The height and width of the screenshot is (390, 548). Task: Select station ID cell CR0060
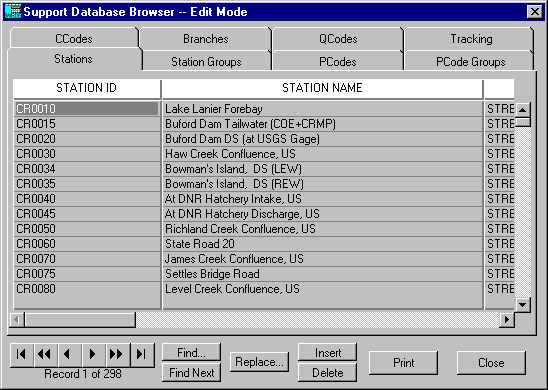pyautogui.click(x=87, y=244)
